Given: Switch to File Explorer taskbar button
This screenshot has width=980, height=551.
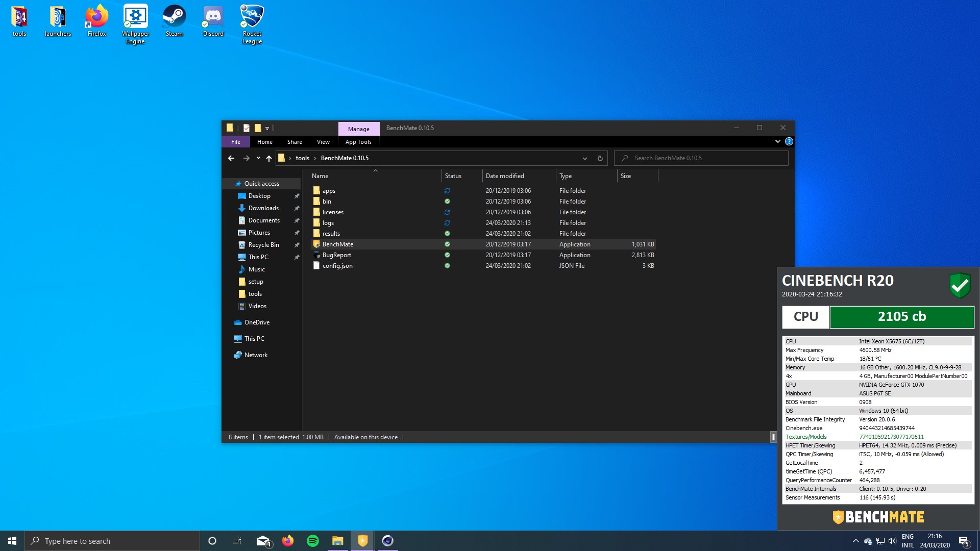Looking at the screenshot, I should point(337,541).
